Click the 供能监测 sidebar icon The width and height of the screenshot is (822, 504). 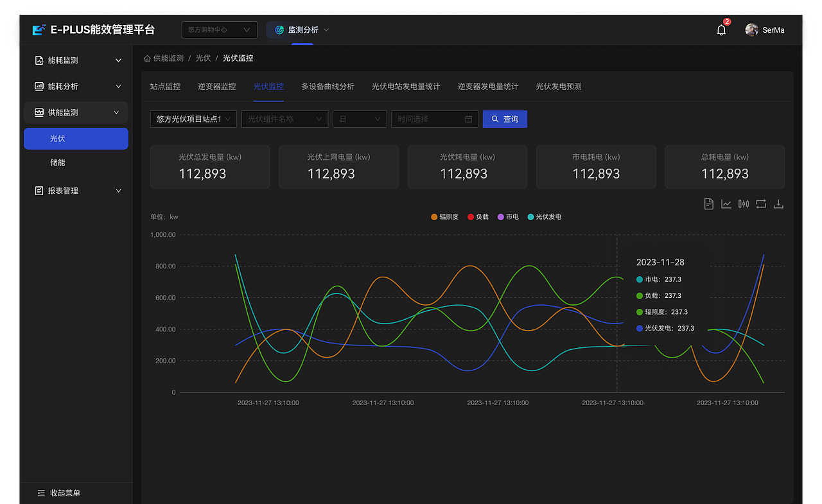[x=39, y=112]
